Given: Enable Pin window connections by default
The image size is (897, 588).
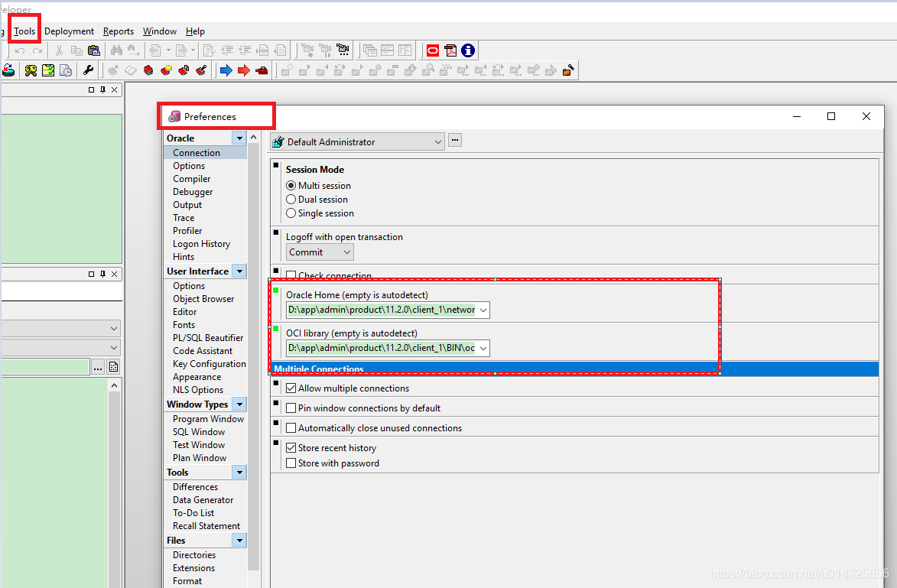Looking at the screenshot, I should (291, 408).
